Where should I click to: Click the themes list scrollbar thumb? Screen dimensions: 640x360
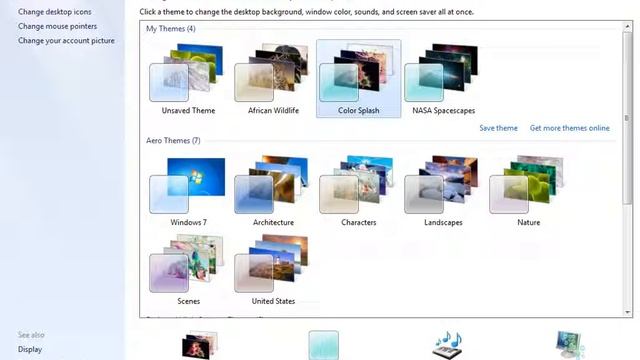[x=627, y=118]
